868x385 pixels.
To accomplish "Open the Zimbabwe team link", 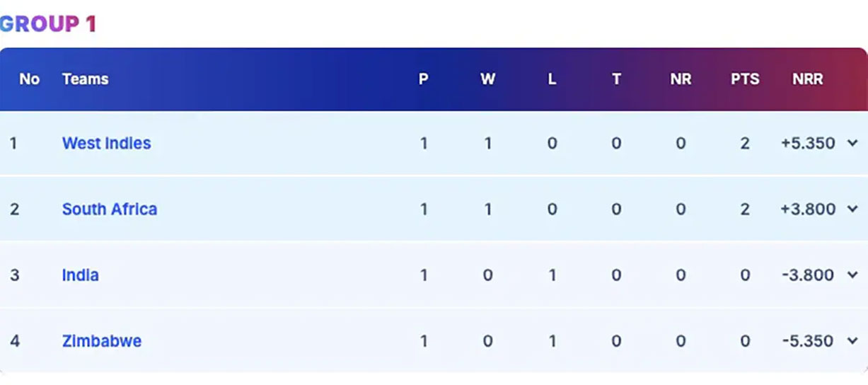I will (x=102, y=341).
